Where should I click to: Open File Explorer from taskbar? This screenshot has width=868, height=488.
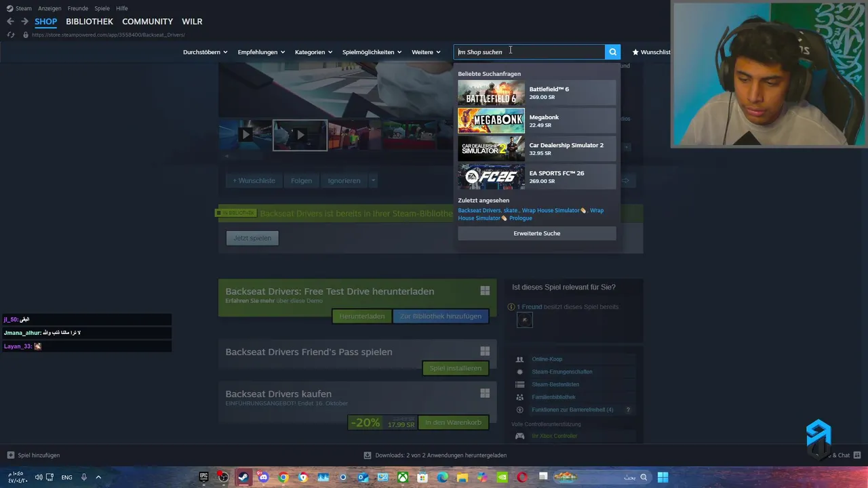462,477
